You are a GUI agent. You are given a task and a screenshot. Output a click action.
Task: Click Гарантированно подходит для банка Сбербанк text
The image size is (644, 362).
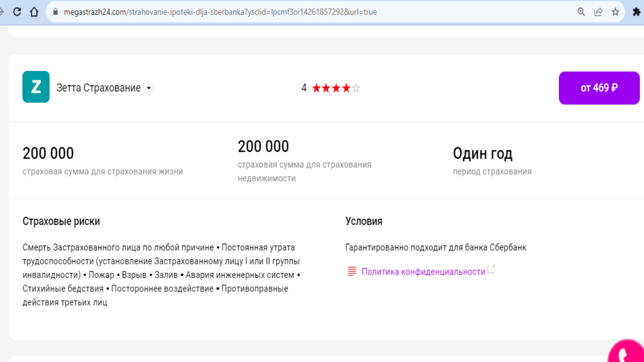(x=436, y=247)
